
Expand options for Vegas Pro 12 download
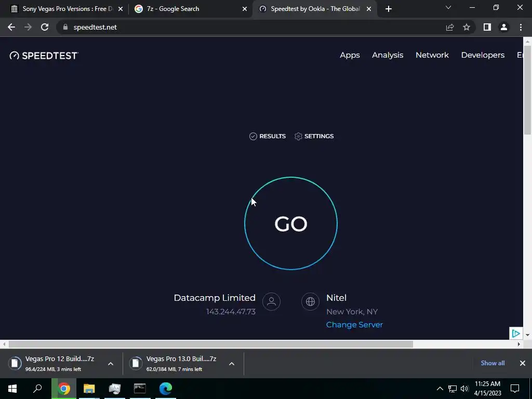click(111, 363)
